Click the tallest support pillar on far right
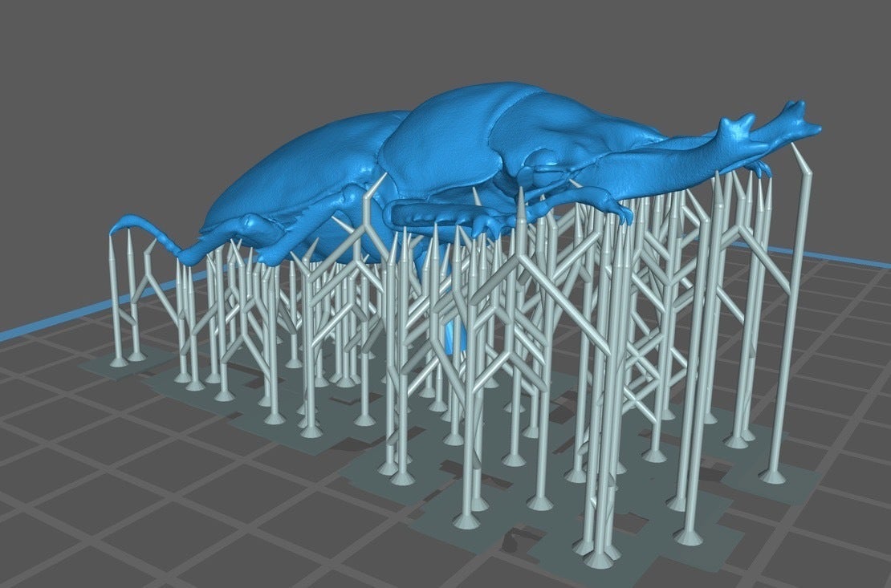This screenshot has width=891, height=588. point(791,321)
